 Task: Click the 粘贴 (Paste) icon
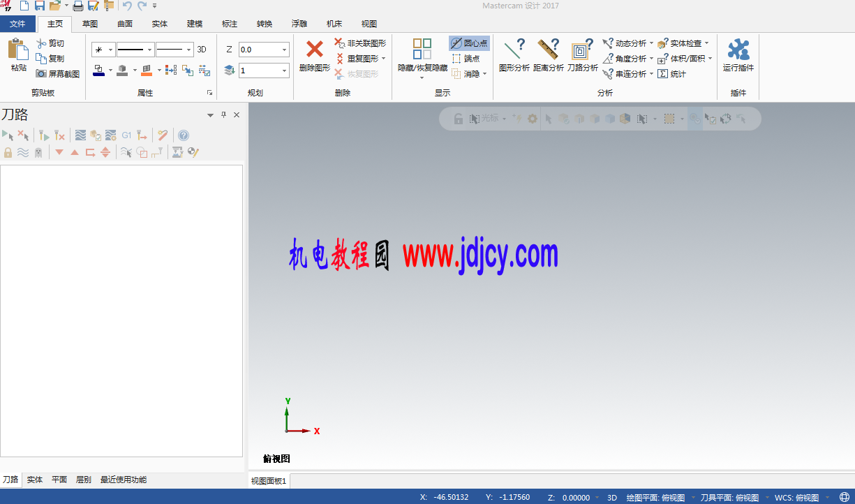point(17,49)
